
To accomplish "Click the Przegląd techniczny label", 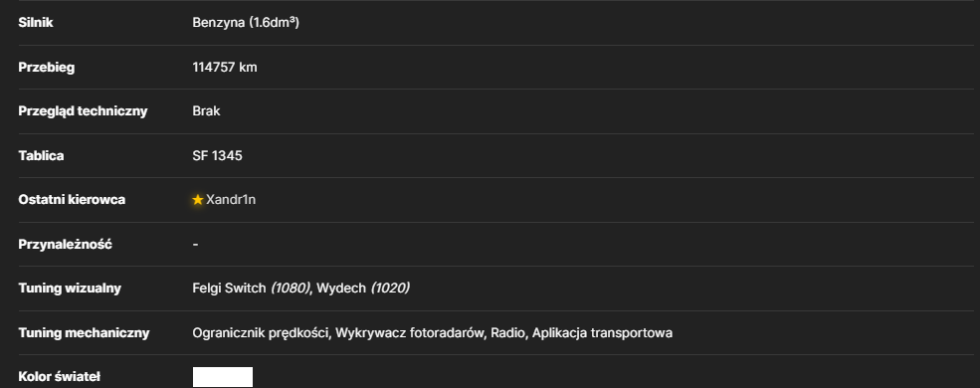I will pyautogui.click(x=84, y=111).
